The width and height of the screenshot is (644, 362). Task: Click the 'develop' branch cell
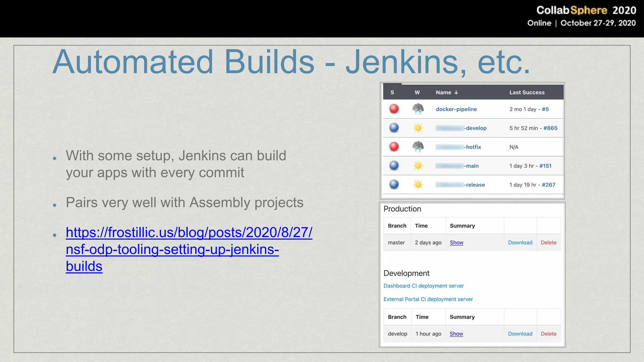(x=397, y=333)
